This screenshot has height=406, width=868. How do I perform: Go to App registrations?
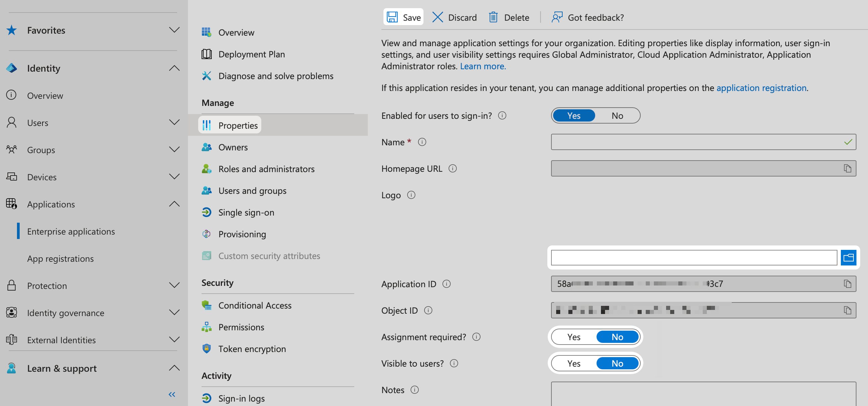click(x=60, y=258)
